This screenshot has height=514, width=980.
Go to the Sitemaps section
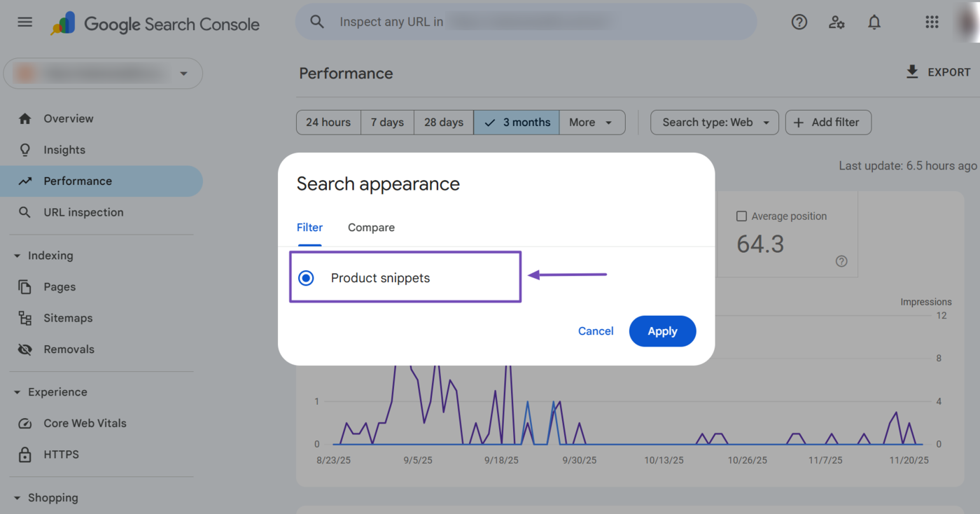pos(68,318)
